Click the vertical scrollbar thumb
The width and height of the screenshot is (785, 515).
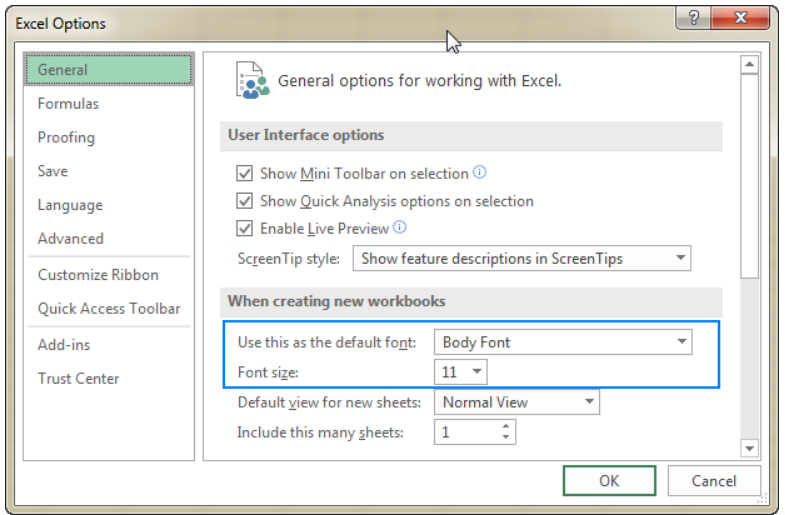tap(749, 176)
